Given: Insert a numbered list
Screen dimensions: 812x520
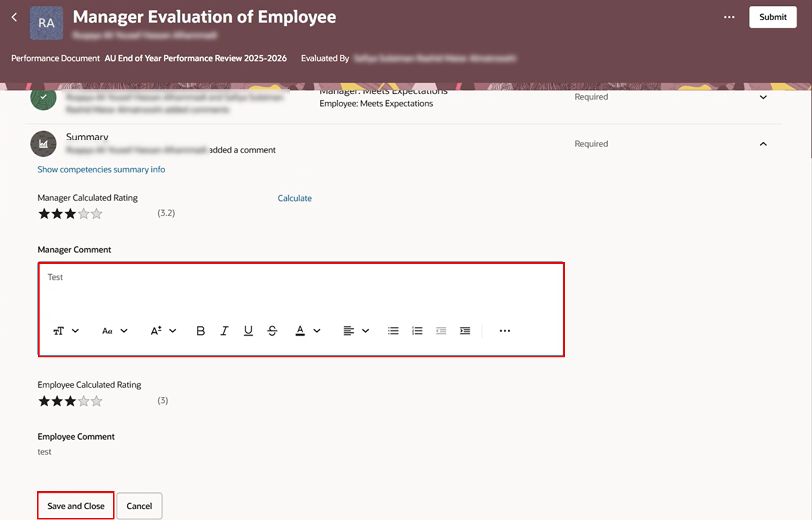Looking at the screenshot, I should point(417,331).
